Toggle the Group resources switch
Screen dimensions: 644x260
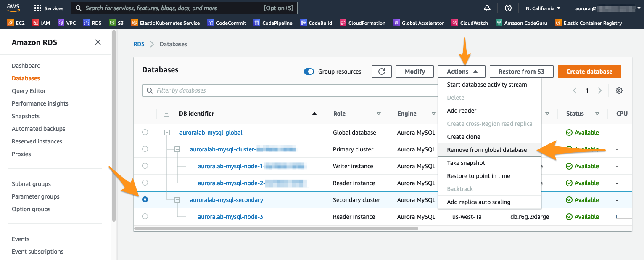(x=309, y=72)
